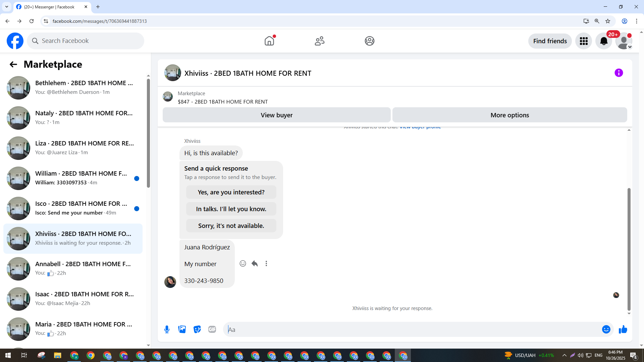Click the message text input field
The height and width of the screenshot is (362, 644).
coord(413,329)
